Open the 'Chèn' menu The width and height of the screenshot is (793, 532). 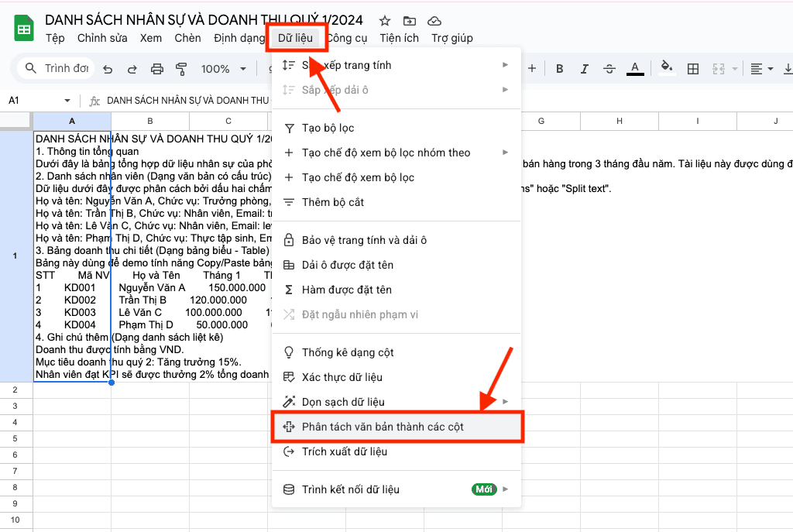click(187, 38)
